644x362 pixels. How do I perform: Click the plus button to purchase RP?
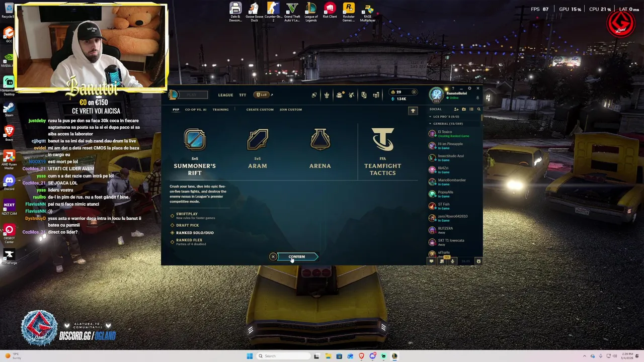pos(414,92)
